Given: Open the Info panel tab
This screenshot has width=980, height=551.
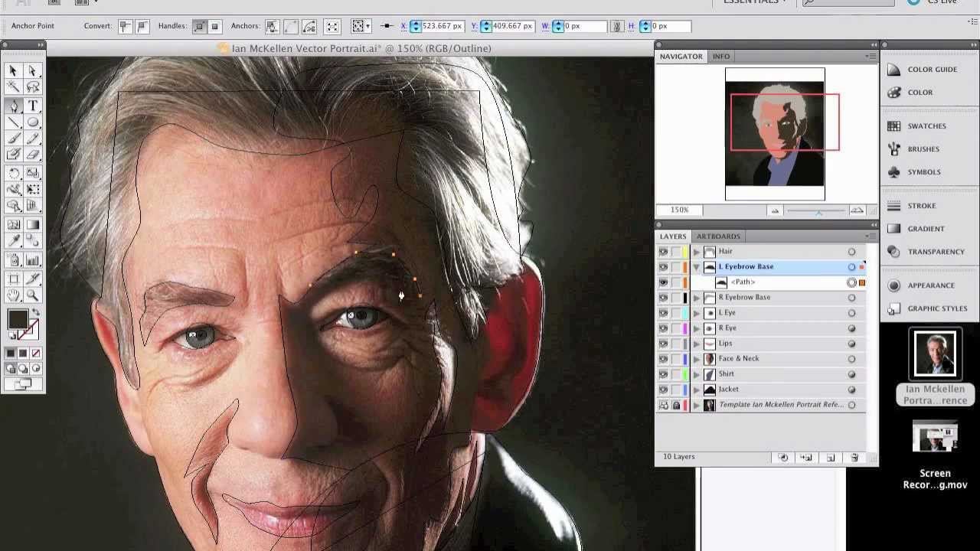Looking at the screenshot, I should tap(720, 56).
